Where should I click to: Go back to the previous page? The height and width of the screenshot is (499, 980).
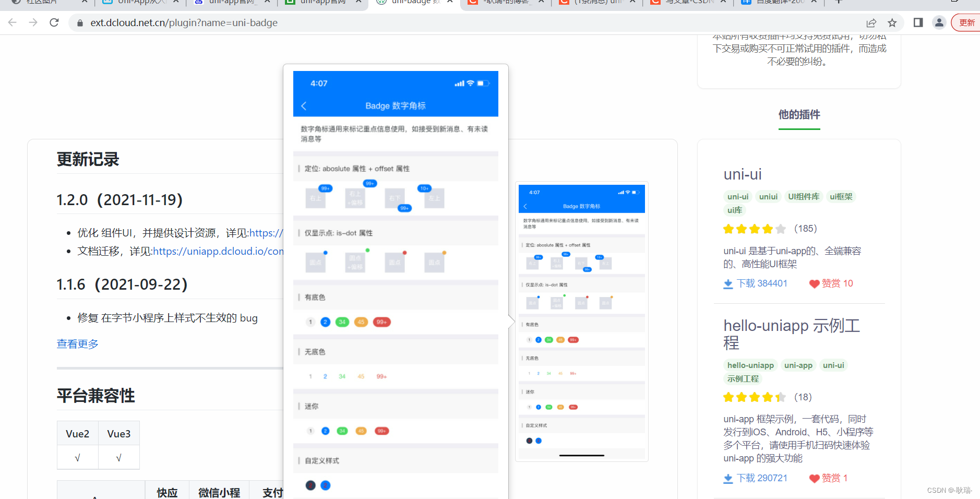[x=13, y=22]
